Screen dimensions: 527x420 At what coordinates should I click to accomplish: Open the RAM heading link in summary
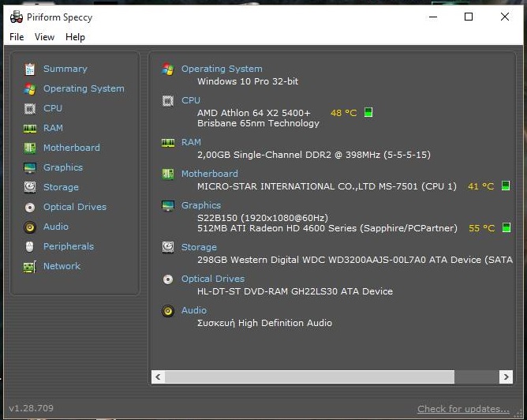(191, 142)
